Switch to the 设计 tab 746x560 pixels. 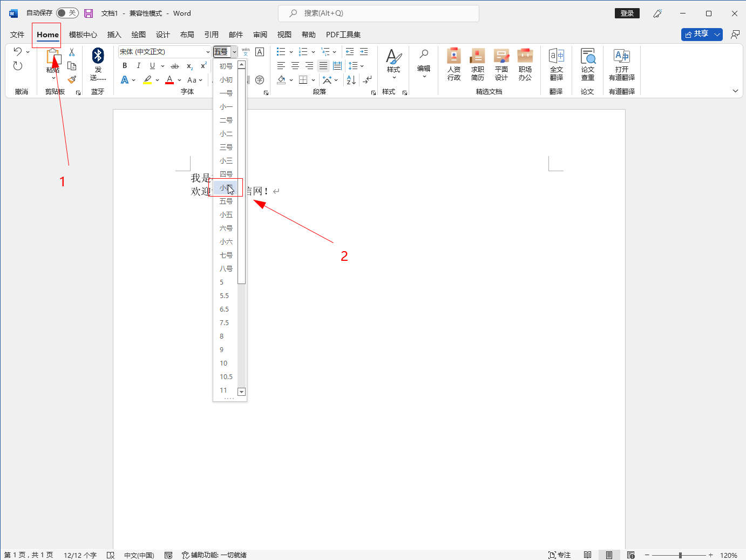pos(162,35)
